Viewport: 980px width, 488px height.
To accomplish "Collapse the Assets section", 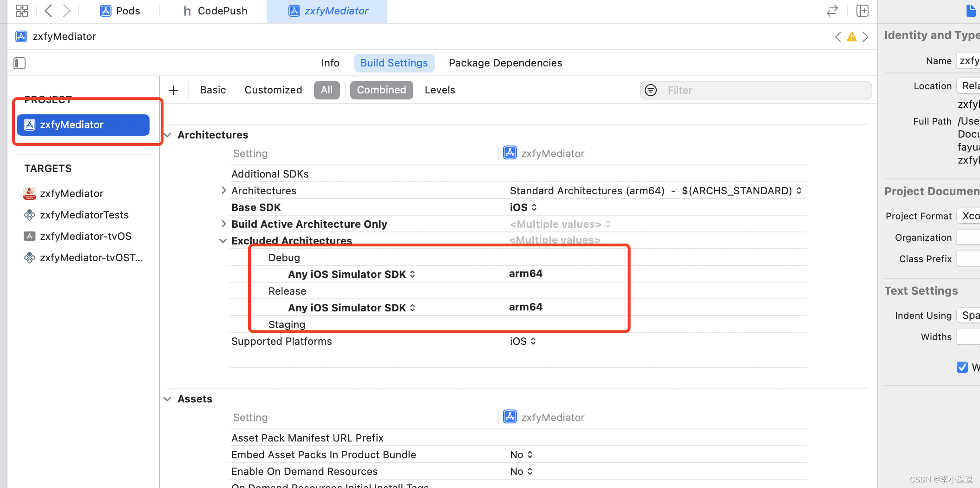I will point(168,399).
